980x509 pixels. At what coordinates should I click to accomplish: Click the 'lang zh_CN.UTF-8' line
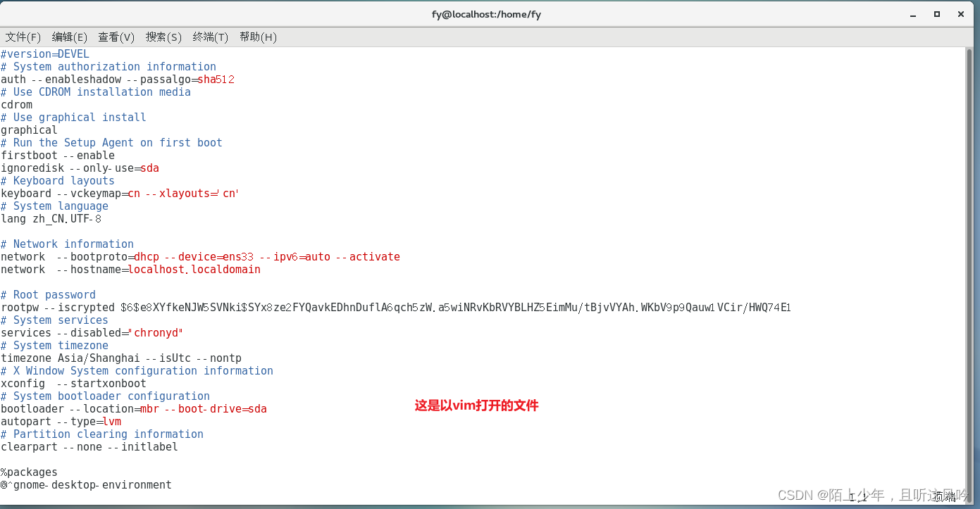pyautogui.click(x=51, y=219)
